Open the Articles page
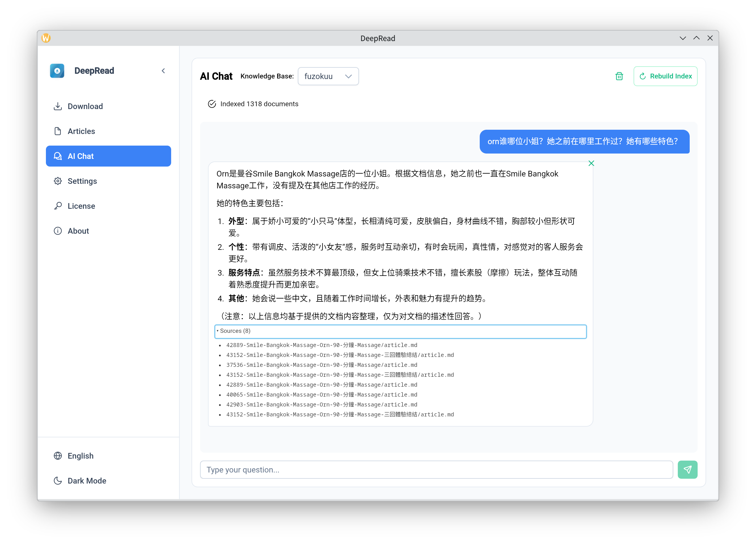The width and height of the screenshot is (756, 545). 81,131
